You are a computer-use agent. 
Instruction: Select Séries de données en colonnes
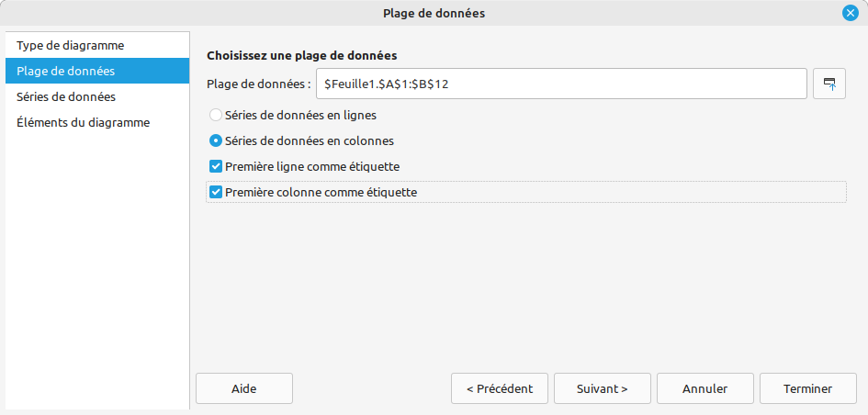coord(216,141)
